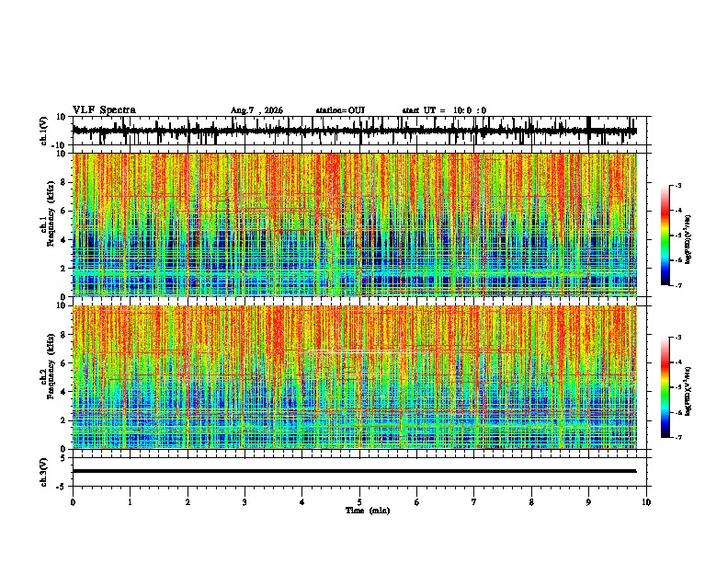Click tick label "7" on the Time axis
Viewport: 728px width, 563px height.
[474, 502]
